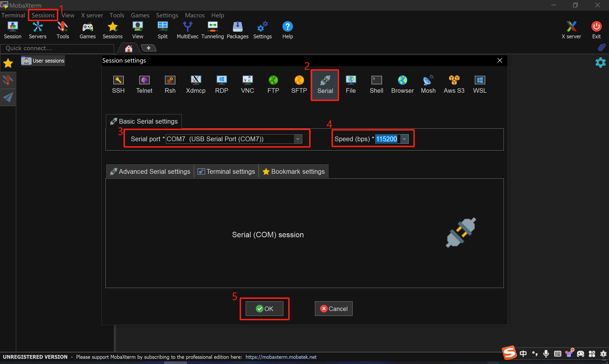Click the Sogou S input method icon
The height and width of the screenshot is (364, 609).
pyautogui.click(x=509, y=353)
